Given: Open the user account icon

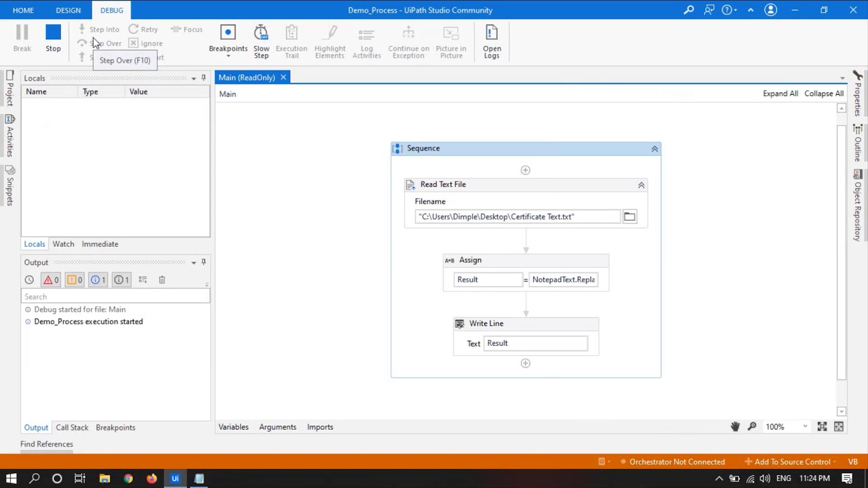Looking at the screenshot, I should 770,10.
